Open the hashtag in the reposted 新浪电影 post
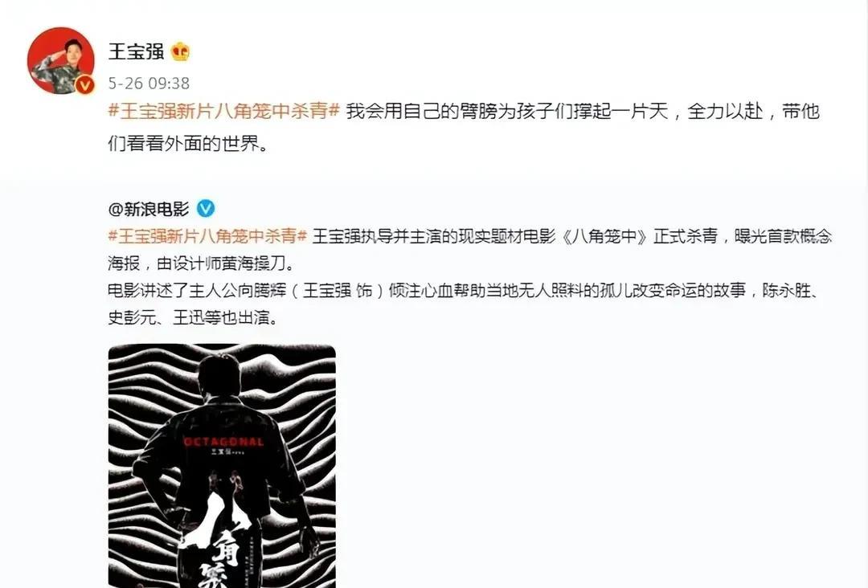Screen dimensions: 868x588 [207, 236]
